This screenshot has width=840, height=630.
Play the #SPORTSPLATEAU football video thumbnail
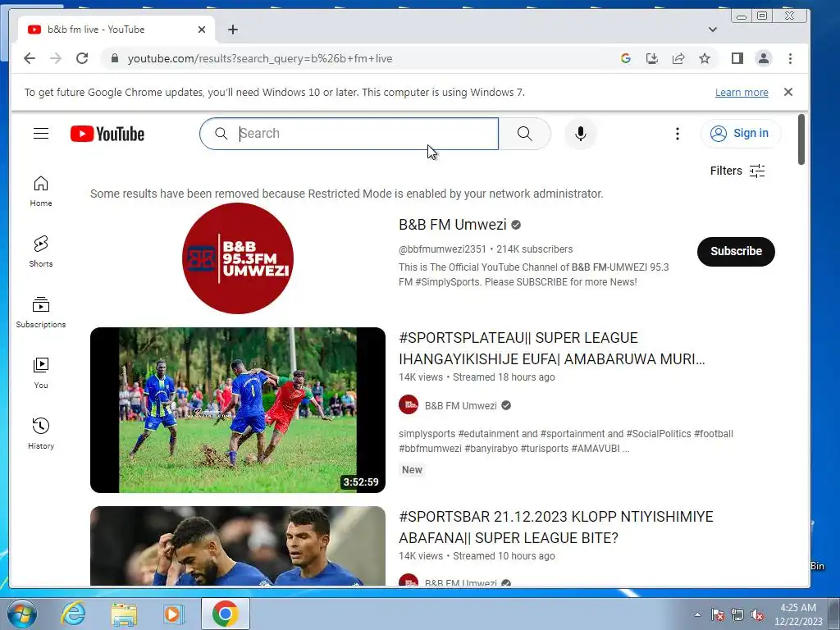[238, 410]
